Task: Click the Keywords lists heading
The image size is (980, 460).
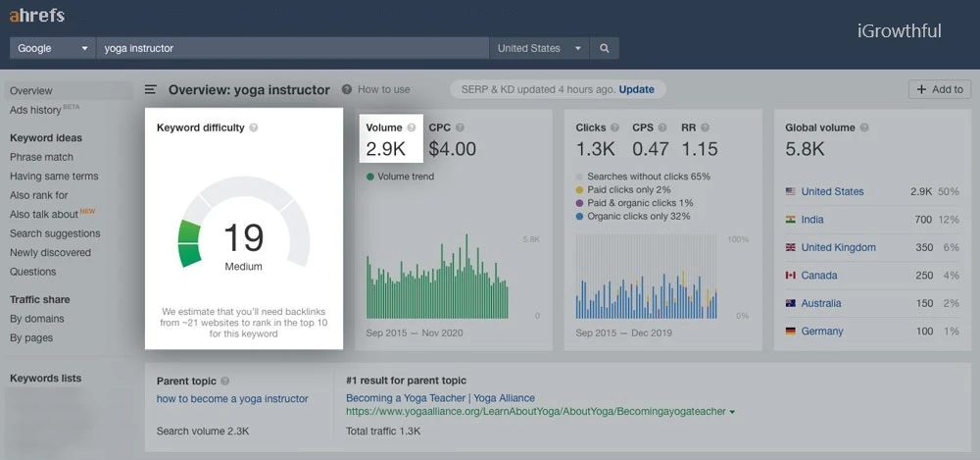Action: tap(46, 378)
